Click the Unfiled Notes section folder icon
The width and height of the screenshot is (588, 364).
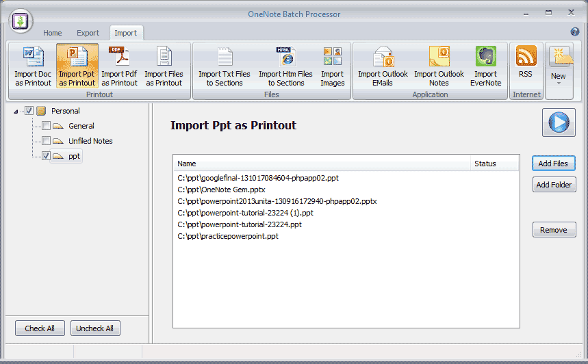pyautogui.click(x=58, y=141)
